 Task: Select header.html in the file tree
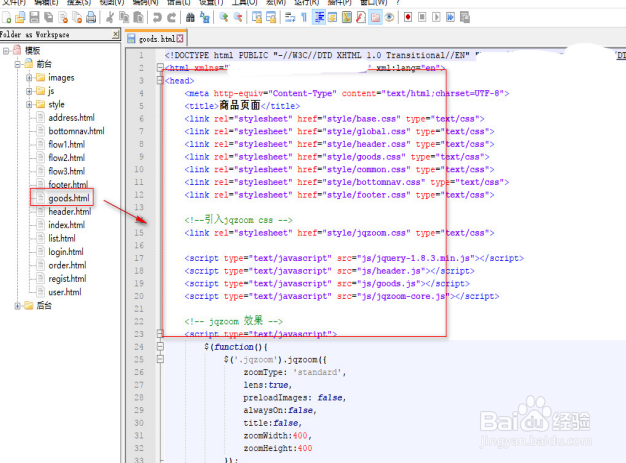click(70, 212)
